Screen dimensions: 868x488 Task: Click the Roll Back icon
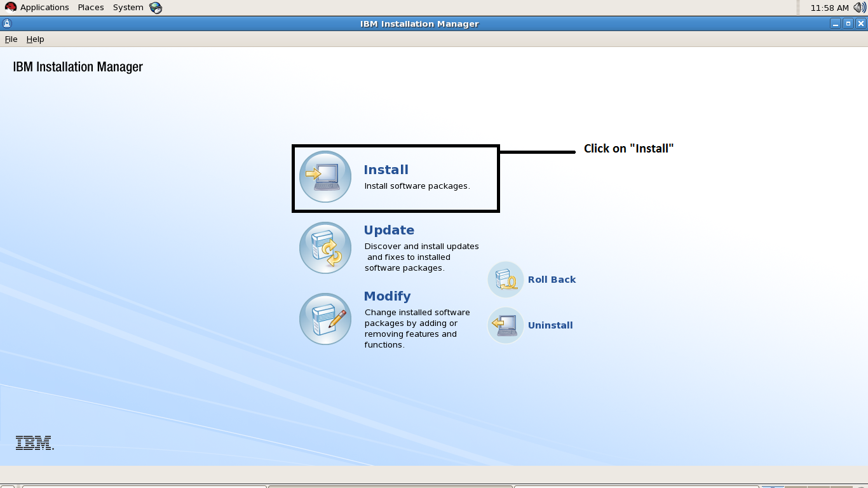coord(506,280)
